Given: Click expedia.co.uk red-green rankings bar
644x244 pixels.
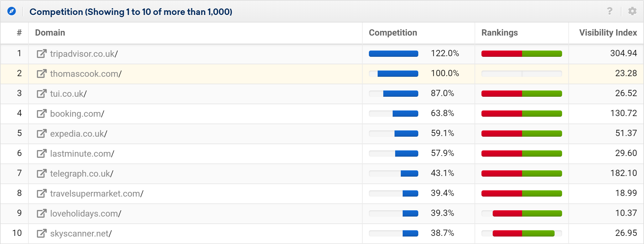Looking at the screenshot, I should click(522, 134).
